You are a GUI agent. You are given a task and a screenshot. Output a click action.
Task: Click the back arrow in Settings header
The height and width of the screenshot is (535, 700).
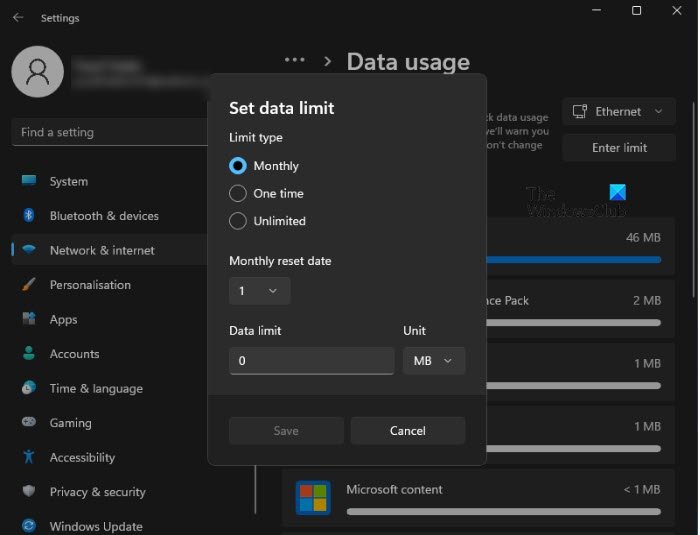pyautogui.click(x=18, y=18)
